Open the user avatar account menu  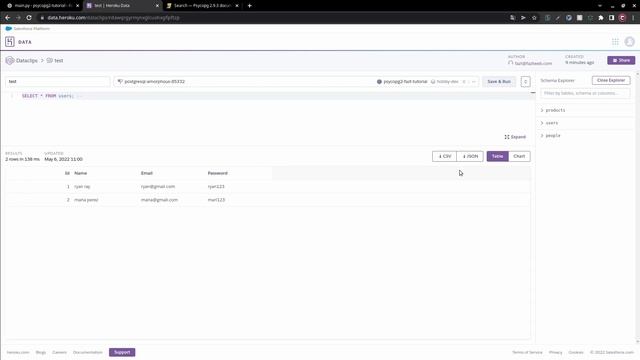coord(629,42)
